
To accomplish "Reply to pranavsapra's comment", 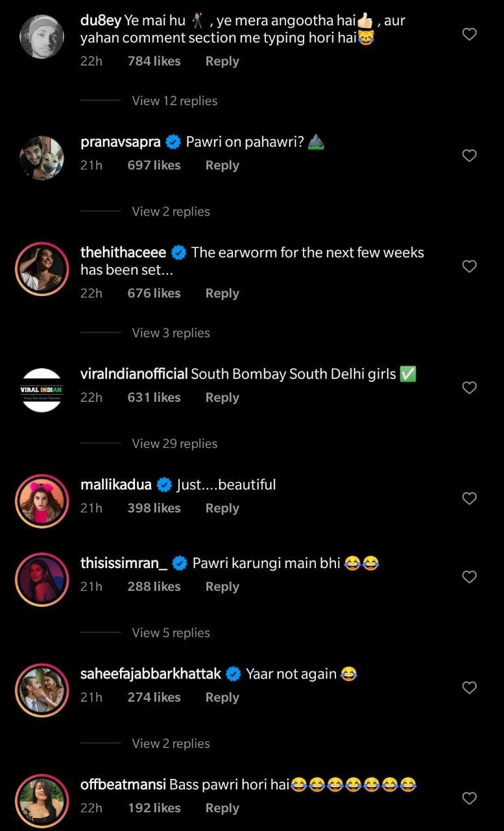I will coord(222,166).
